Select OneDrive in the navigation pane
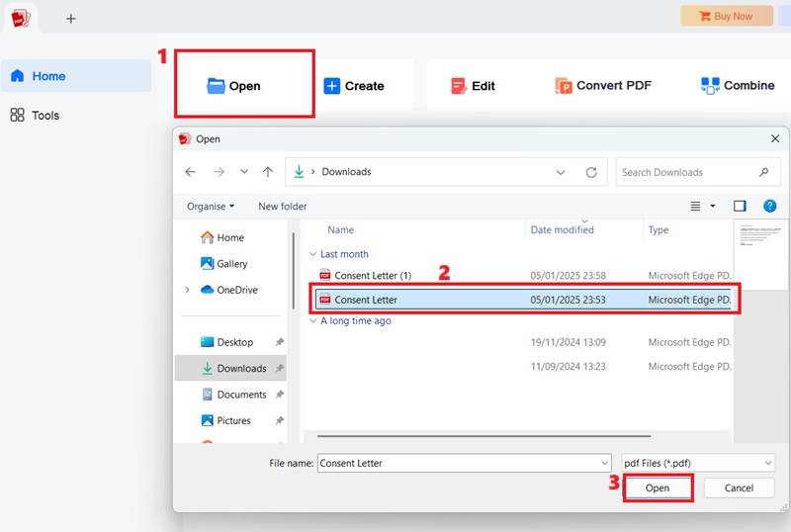This screenshot has width=791, height=532. (x=229, y=290)
